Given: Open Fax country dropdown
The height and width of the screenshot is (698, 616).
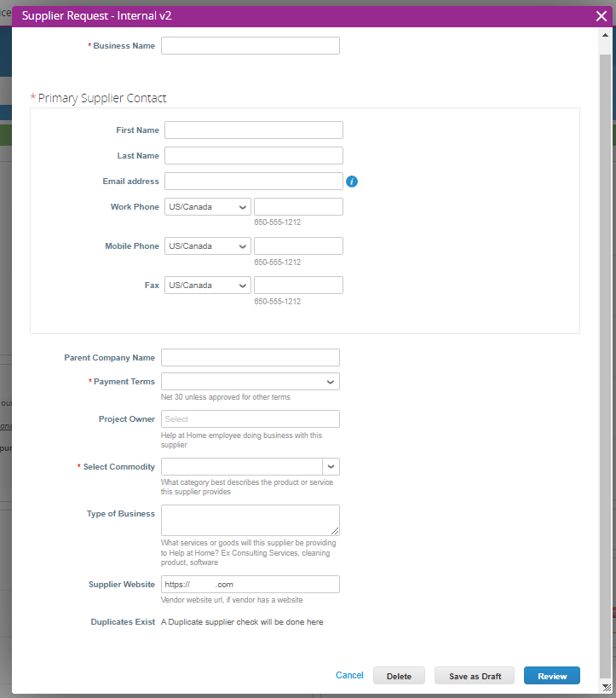Looking at the screenshot, I should [x=207, y=285].
